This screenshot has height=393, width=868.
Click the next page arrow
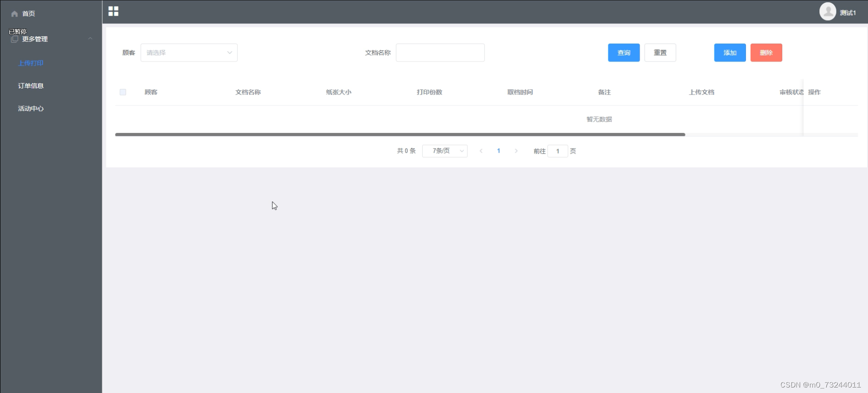click(516, 151)
